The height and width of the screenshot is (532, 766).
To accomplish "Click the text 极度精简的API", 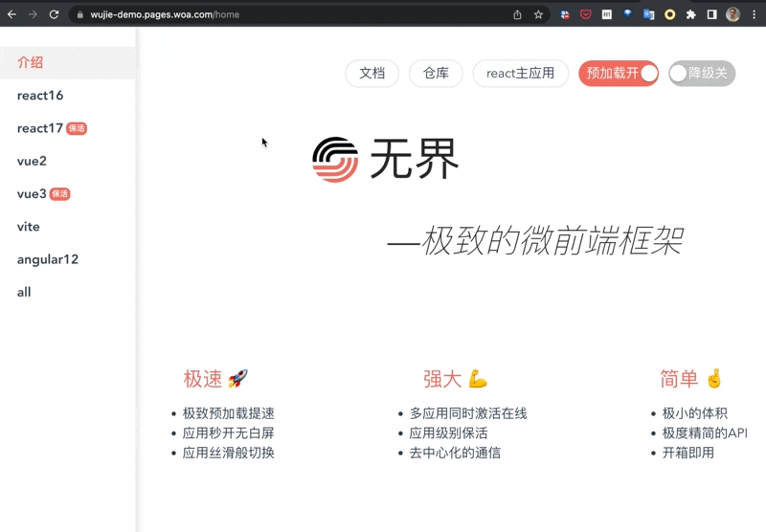I will click(705, 432).
